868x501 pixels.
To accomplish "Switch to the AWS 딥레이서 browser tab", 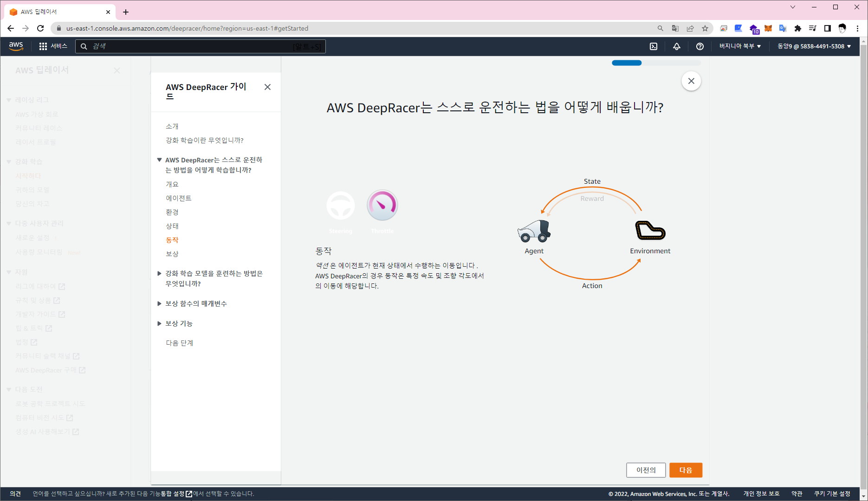I will pyautogui.click(x=60, y=12).
